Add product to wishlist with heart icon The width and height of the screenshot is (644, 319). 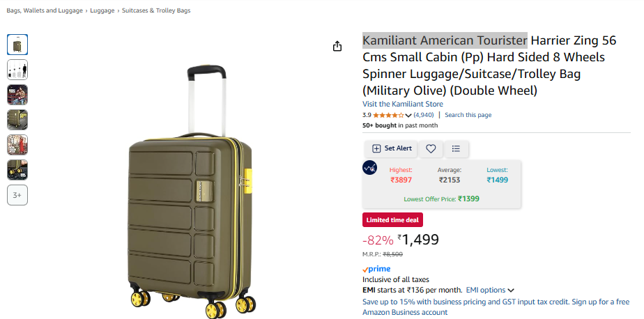pyautogui.click(x=431, y=148)
